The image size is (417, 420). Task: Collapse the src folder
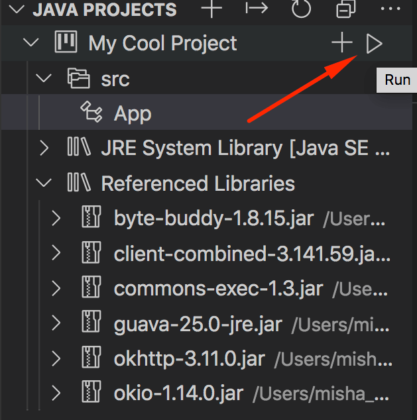pyautogui.click(x=44, y=79)
